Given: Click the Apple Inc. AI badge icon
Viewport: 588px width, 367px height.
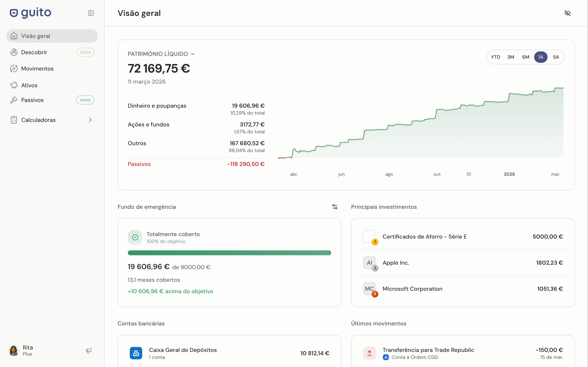Looking at the screenshot, I should click(x=369, y=263).
